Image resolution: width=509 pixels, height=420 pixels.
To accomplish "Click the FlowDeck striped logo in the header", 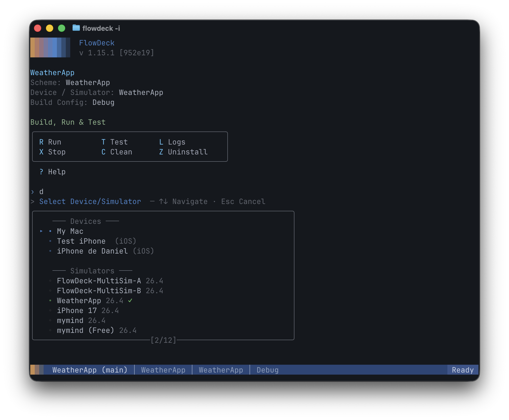I will coord(50,47).
